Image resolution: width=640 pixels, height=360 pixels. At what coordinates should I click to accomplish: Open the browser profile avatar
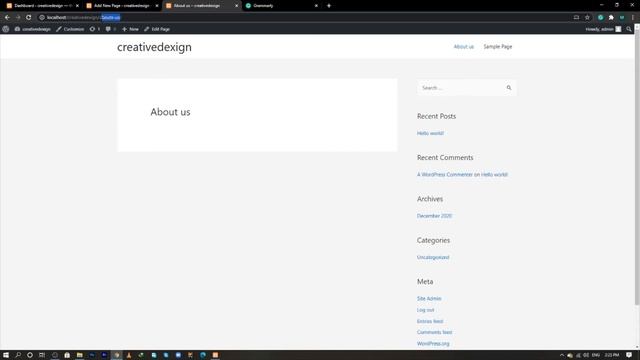click(622, 18)
